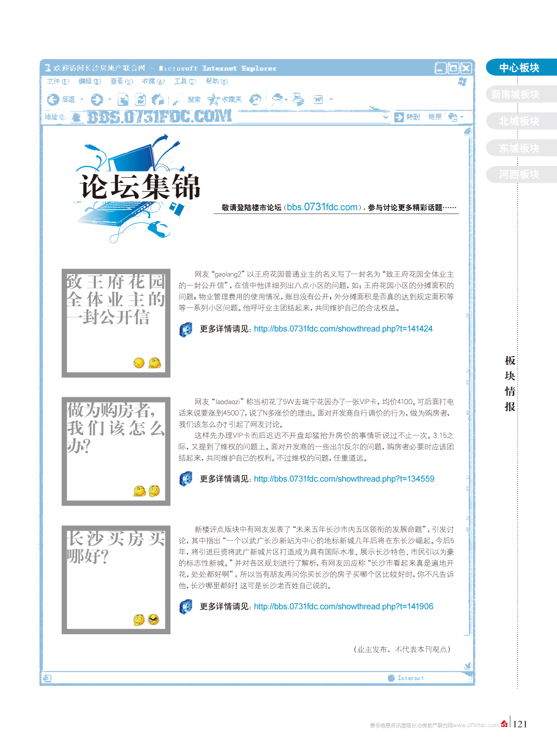The width and height of the screenshot is (557, 756).
Task: Click the Word edit icon in toolbar
Action: click(318, 99)
